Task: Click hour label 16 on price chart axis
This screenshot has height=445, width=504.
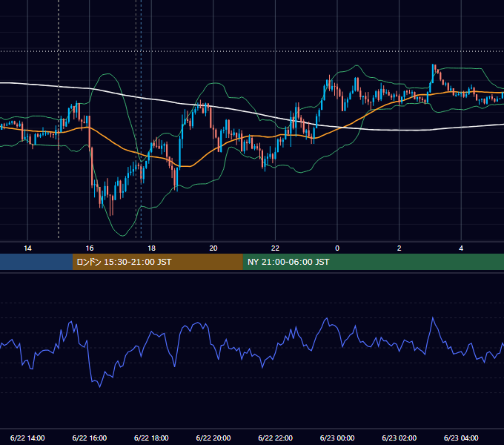Action: tap(90, 248)
